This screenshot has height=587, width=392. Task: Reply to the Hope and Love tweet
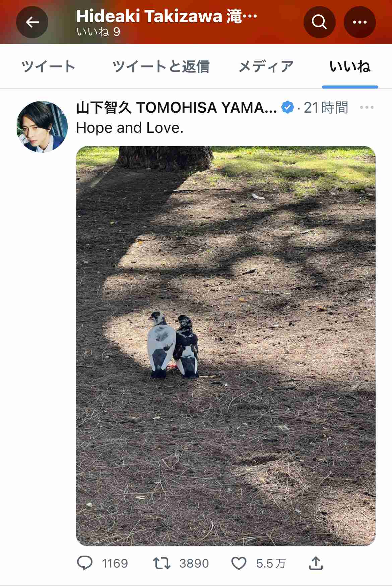(x=85, y=563)
